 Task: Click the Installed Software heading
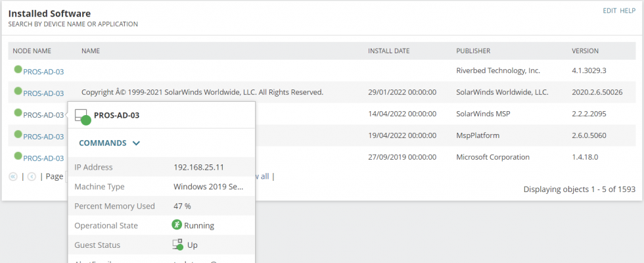click(x=49, y=14)
